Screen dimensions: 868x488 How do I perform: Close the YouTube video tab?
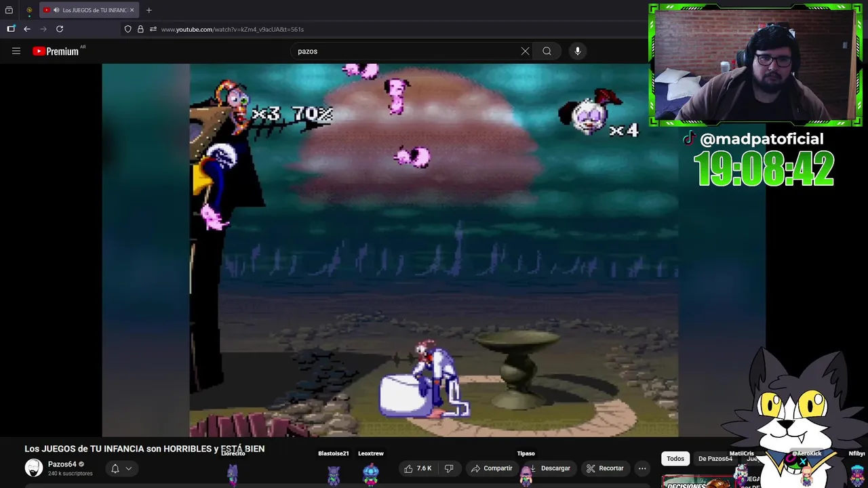(132, 10)
